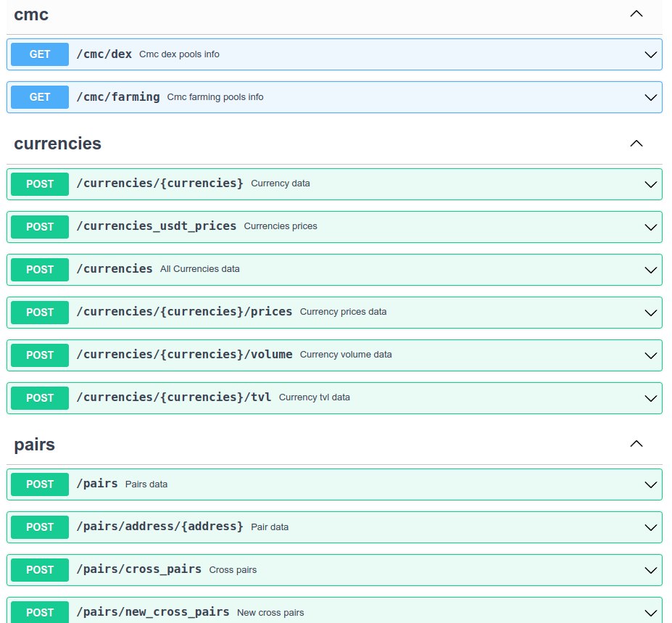
Task: Click the pairs section heading
Action: tap(35, 444)
